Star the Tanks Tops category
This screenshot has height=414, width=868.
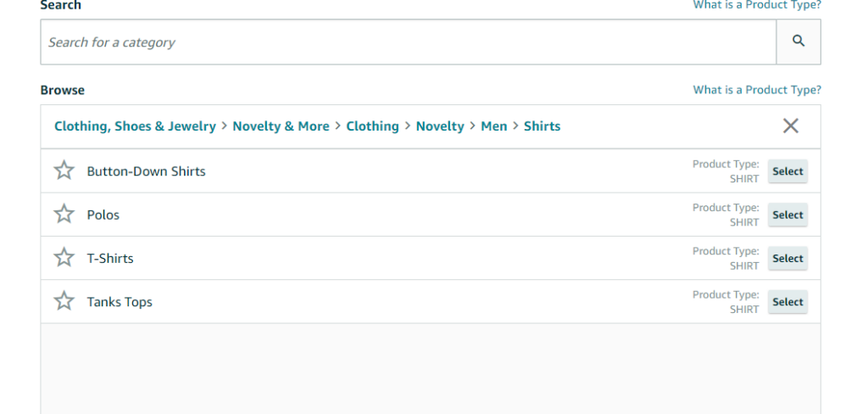tap(64, 301)
